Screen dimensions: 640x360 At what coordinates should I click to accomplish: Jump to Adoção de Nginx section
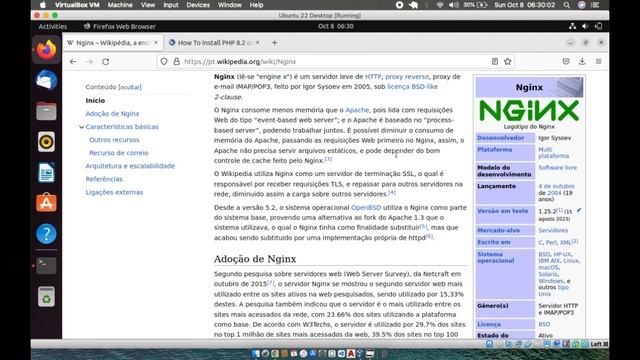[x=112, y=113]
